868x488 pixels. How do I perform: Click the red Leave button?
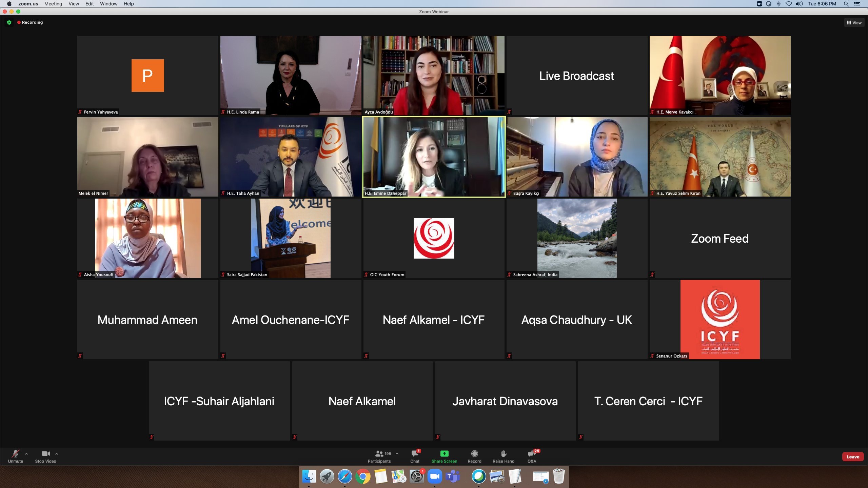point(852,457)
